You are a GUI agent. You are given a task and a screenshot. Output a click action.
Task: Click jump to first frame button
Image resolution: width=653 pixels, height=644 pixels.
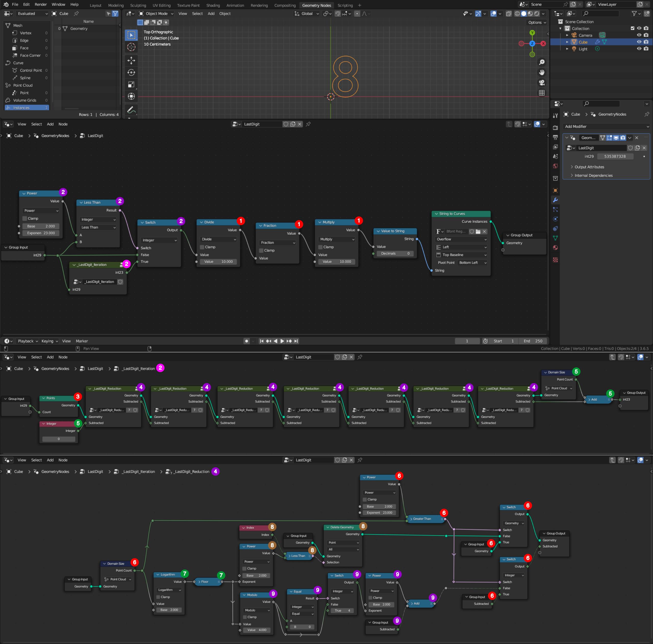(x=262, y=341)
